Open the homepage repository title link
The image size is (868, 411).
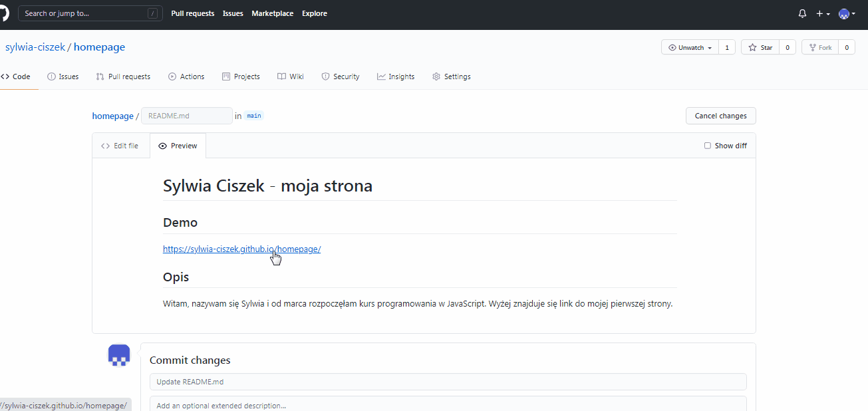(99, 47)
